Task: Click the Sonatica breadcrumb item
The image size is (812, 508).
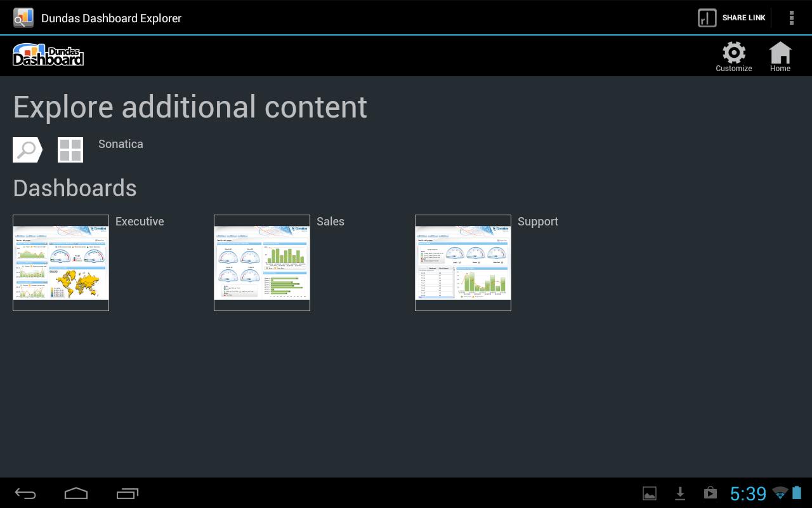Action: (121, 144)
